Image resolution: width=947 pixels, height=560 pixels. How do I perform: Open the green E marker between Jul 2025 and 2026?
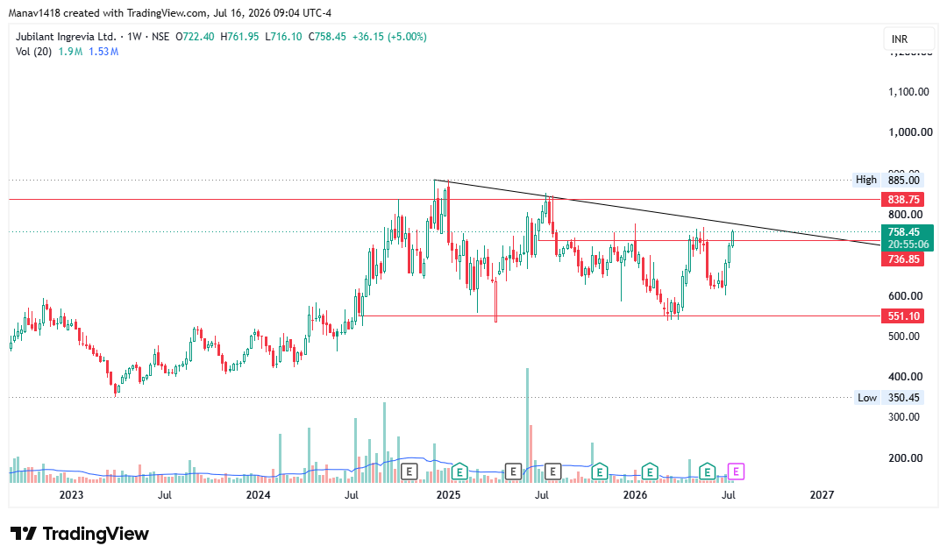pyautogui.click(x=599, y=471)
